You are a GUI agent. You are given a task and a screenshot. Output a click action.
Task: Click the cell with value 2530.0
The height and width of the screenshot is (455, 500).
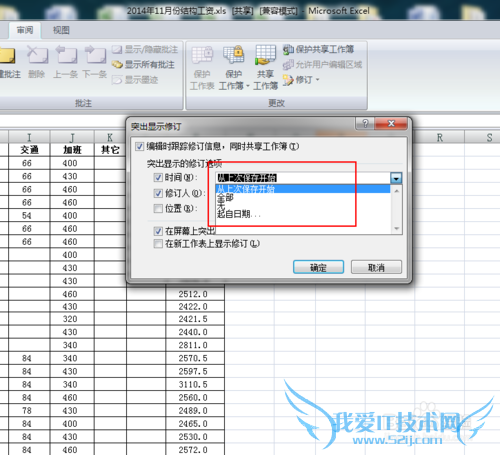click(x=195, y=437)
